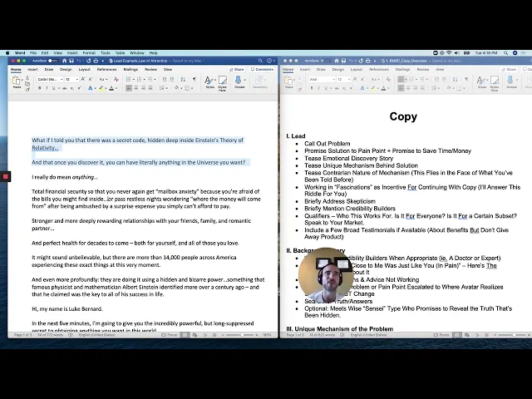Open References tab in Lead Example window

tap(107, 69)
